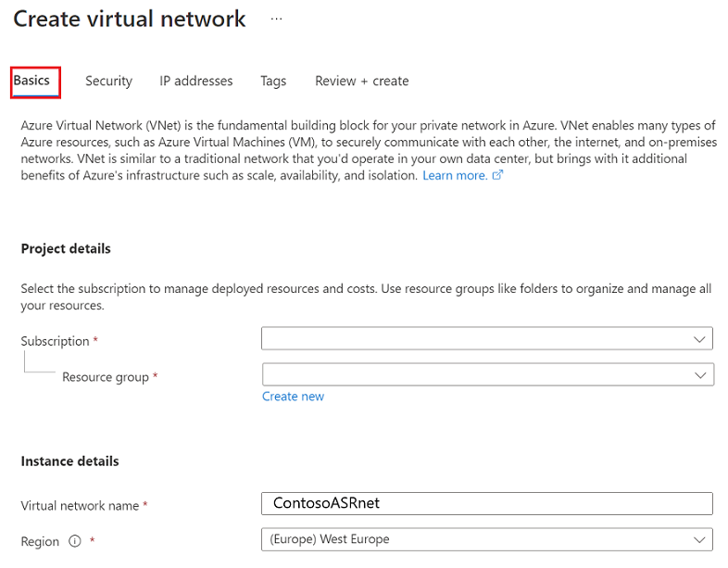Switch to the Security tab
This screenshot has width=728, height=568.
[x=108, y=82]
